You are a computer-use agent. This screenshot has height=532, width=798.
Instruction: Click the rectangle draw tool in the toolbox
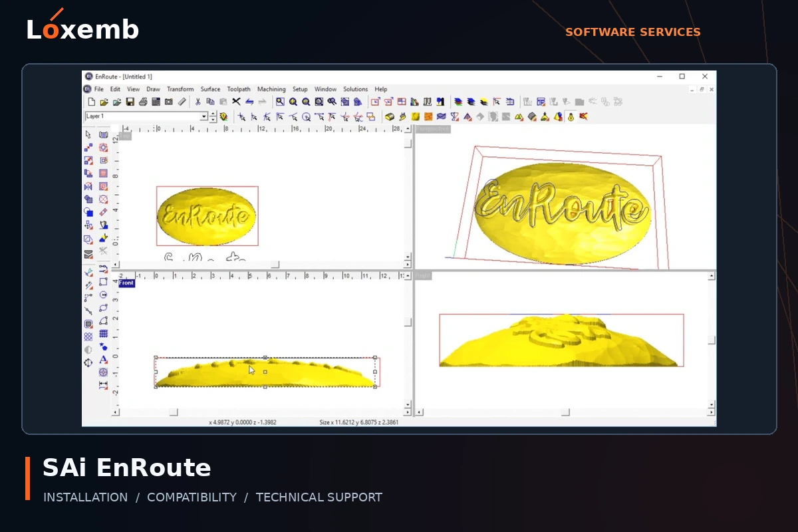[103, 281]
